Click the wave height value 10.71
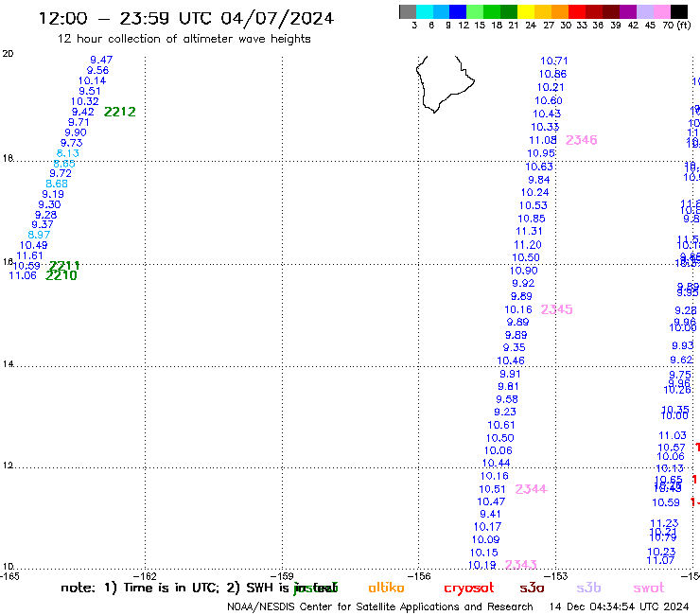700x615 pixels. click(x=554, y=61)
